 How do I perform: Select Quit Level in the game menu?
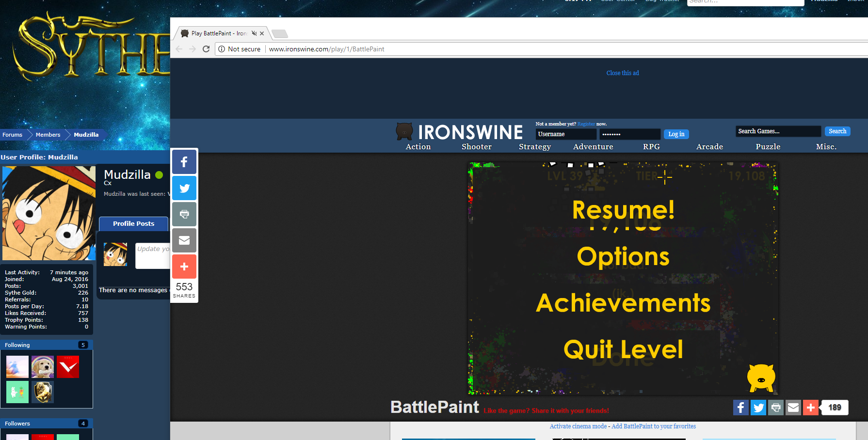point(623,349)
